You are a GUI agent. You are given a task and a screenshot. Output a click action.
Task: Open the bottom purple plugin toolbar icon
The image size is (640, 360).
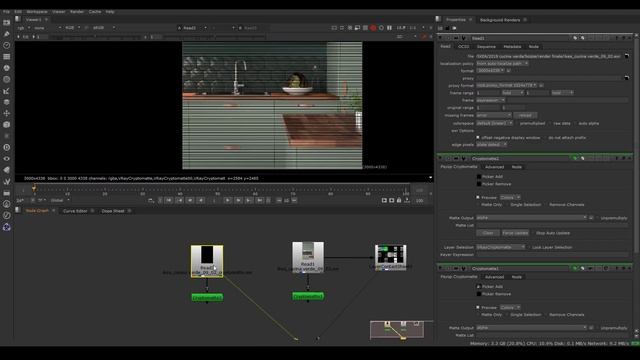7,227
